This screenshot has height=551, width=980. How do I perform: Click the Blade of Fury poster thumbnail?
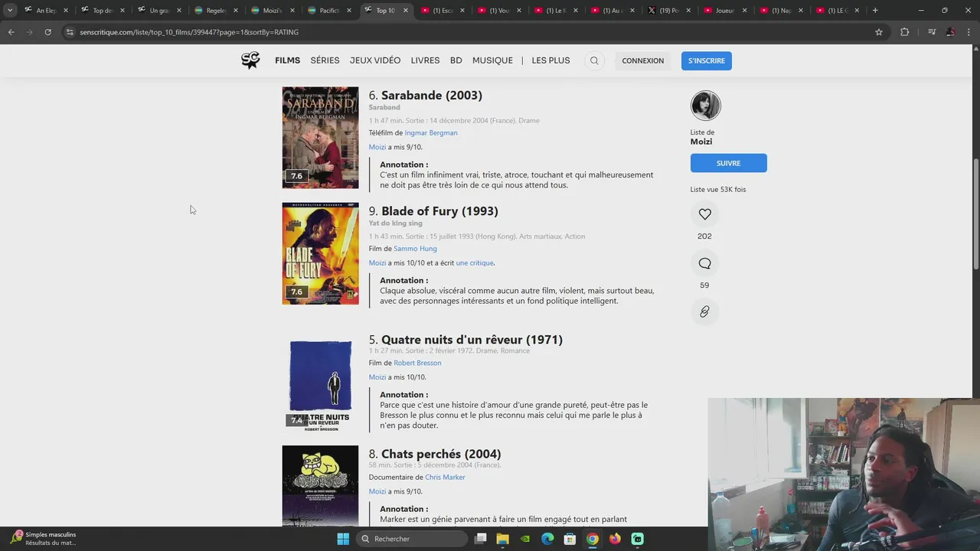point(320,253)
